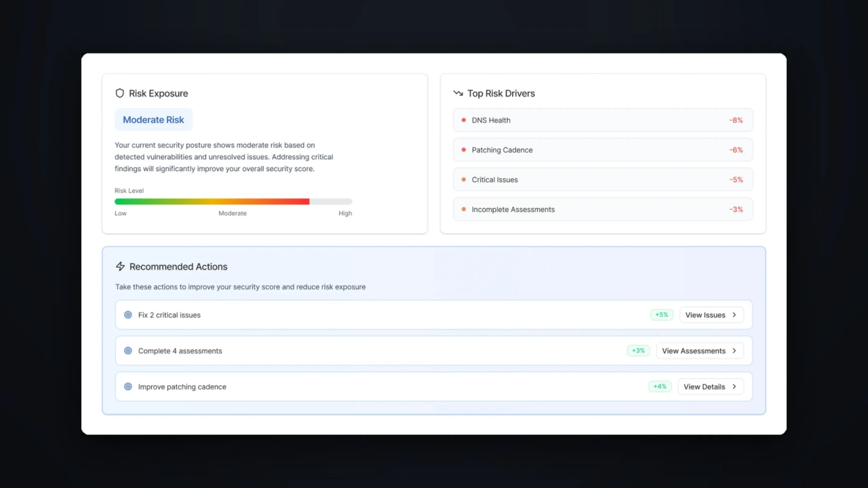Click the Risk Level gradient progress bar
The height and width of the screenshot is (488, 868).
233,201
